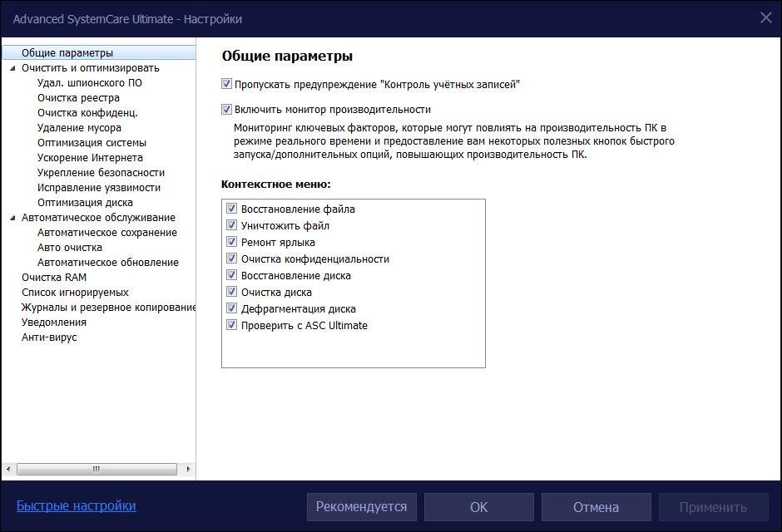The image size is (782, 532).
Task: Open 'Ускорение Интернета' settings
Action: tap(90, 157)
